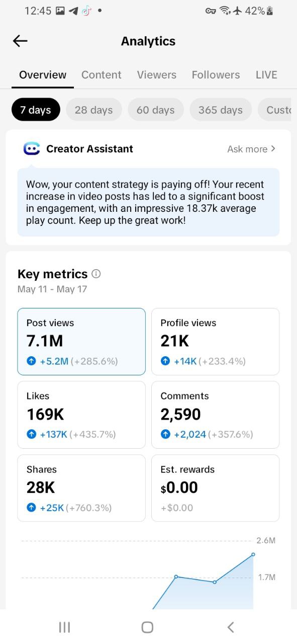Select the 28 days range pill
Viewport: 297px width, 644px height.
pyautogui.click(x=94, y=110)
